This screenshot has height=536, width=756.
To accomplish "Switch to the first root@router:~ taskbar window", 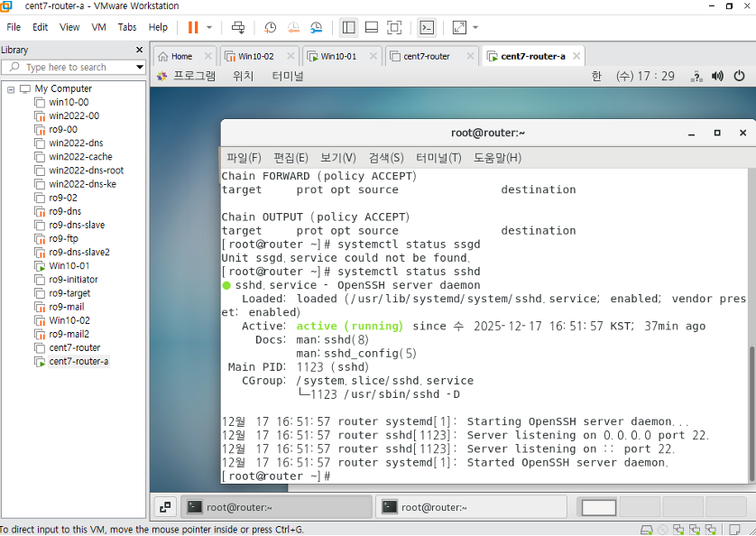I will (x=276, y=507).
